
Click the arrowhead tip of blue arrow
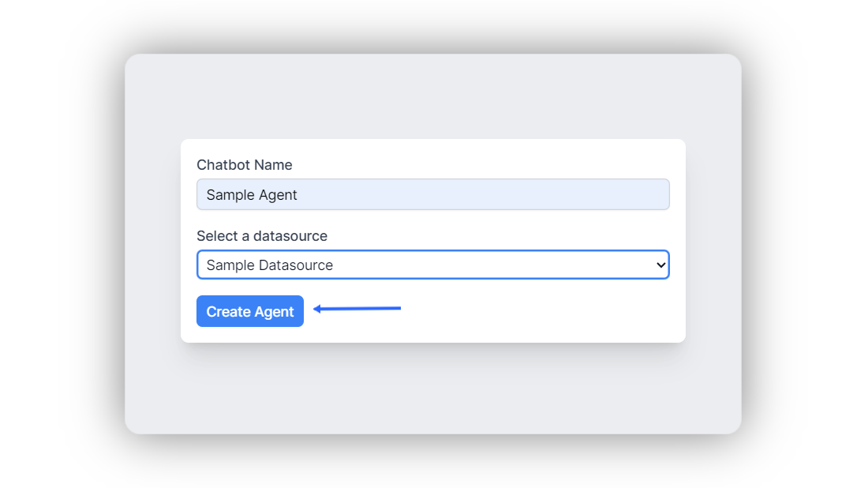(316, 309)
